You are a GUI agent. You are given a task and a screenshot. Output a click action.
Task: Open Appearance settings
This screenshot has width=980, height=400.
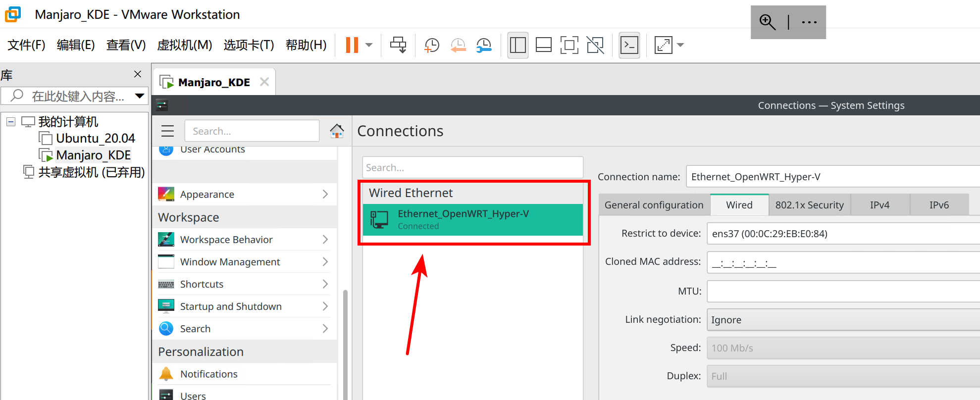pos(245,194)
